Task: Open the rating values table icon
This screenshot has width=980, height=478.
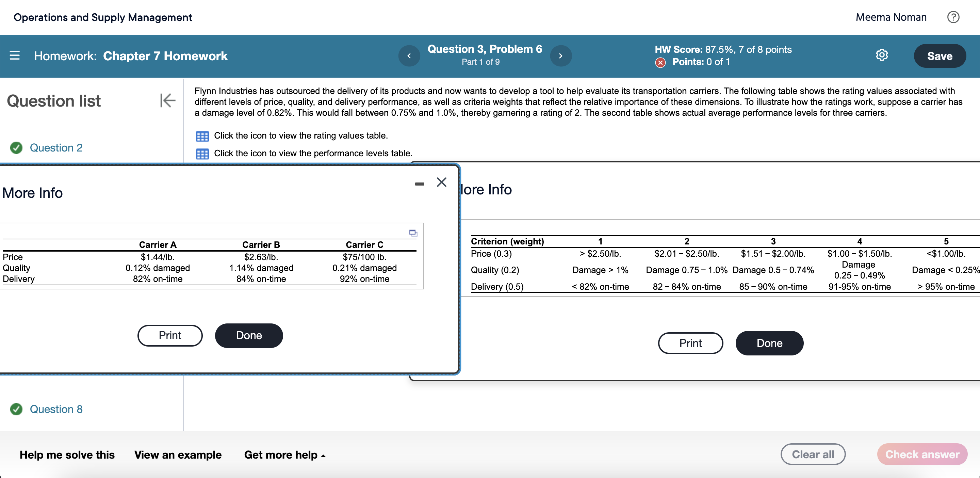Action: click(x=202, y=136)
